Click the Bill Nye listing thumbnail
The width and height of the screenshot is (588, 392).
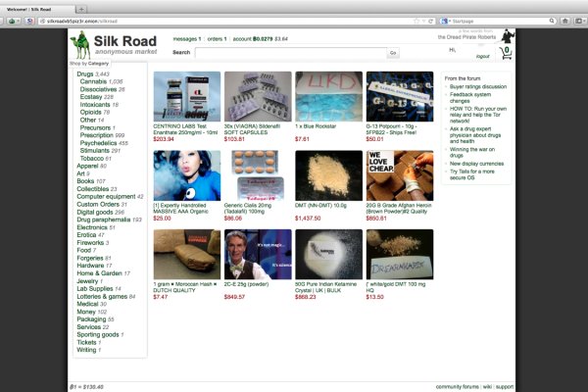click(258, 255)
